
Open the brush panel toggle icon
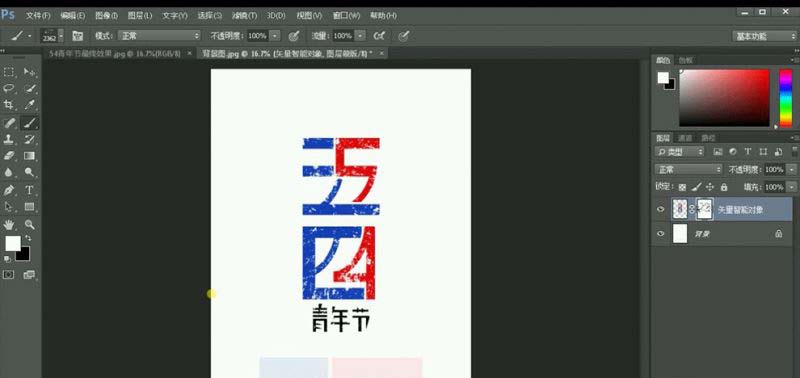(78, 36)
